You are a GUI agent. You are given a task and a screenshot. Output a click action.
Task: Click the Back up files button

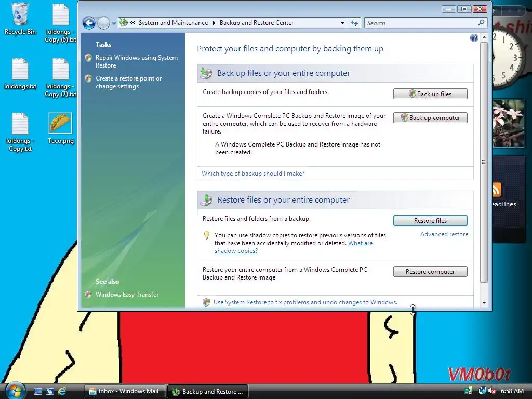pos(430,94)
